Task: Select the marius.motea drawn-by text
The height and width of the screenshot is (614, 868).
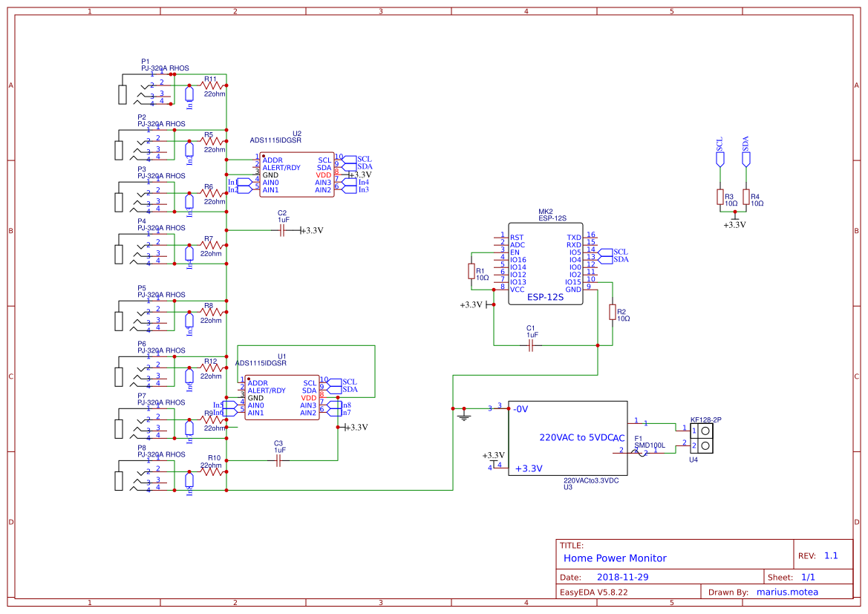Action: tap(787, 592)
